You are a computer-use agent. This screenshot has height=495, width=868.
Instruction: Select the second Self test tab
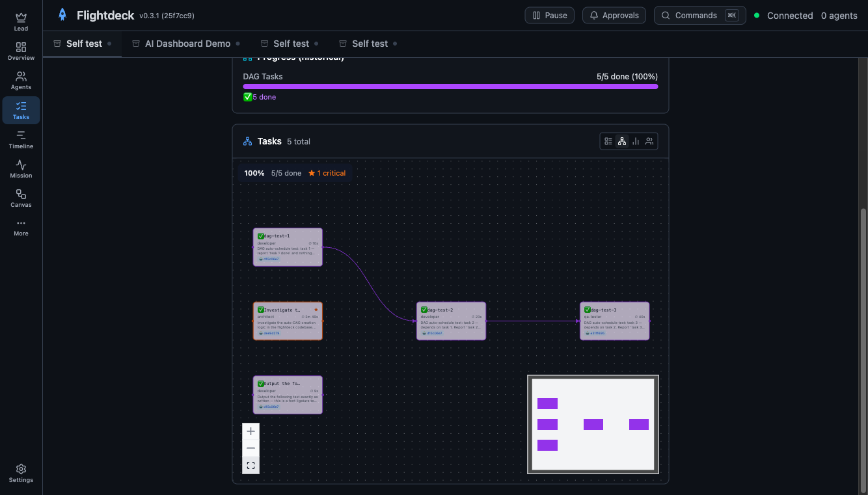(x=290, y=44)
